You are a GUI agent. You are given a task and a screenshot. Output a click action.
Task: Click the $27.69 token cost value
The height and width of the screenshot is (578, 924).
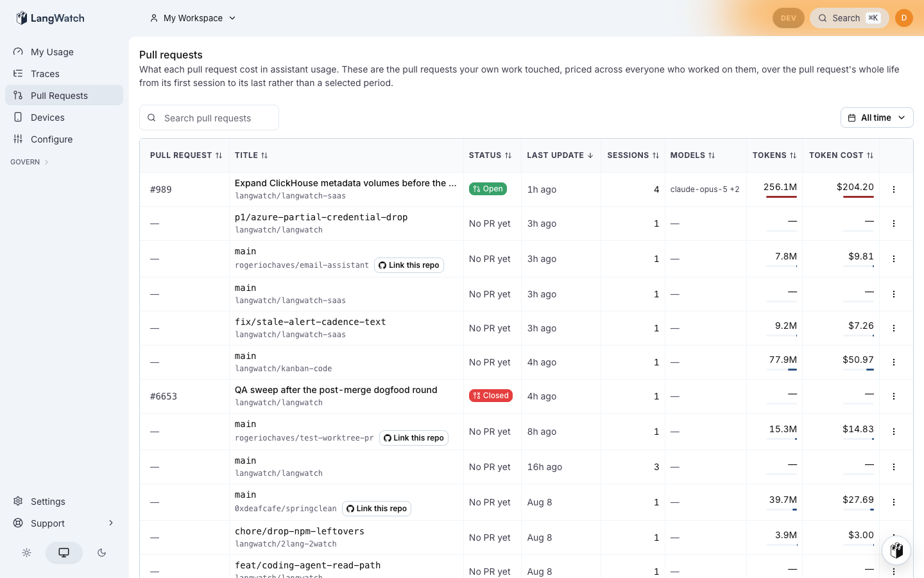[858, 500]
